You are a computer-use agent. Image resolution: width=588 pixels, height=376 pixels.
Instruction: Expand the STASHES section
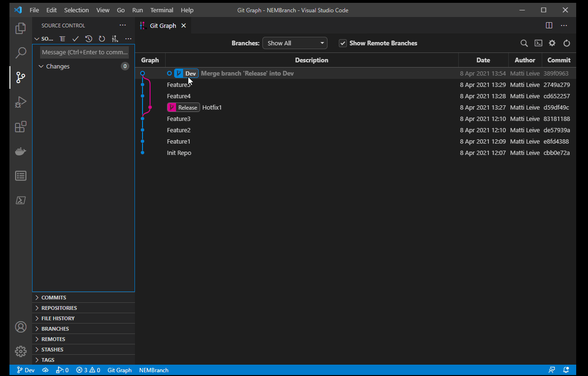tap(84, 350)
